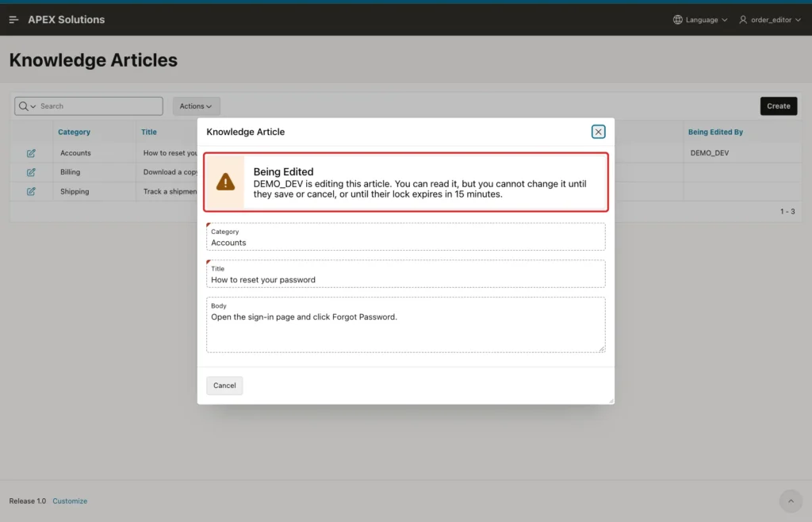
Task: Click the Body text area
Action: pos(405,324)
